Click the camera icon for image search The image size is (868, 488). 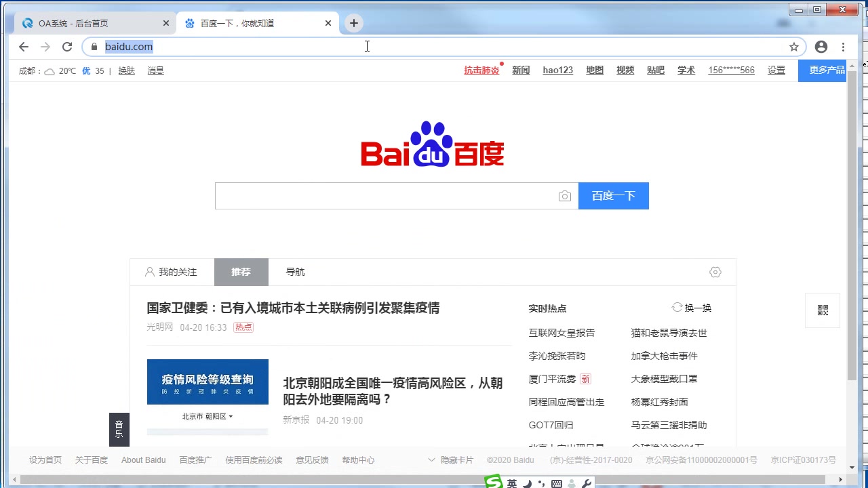click(565, 196)
